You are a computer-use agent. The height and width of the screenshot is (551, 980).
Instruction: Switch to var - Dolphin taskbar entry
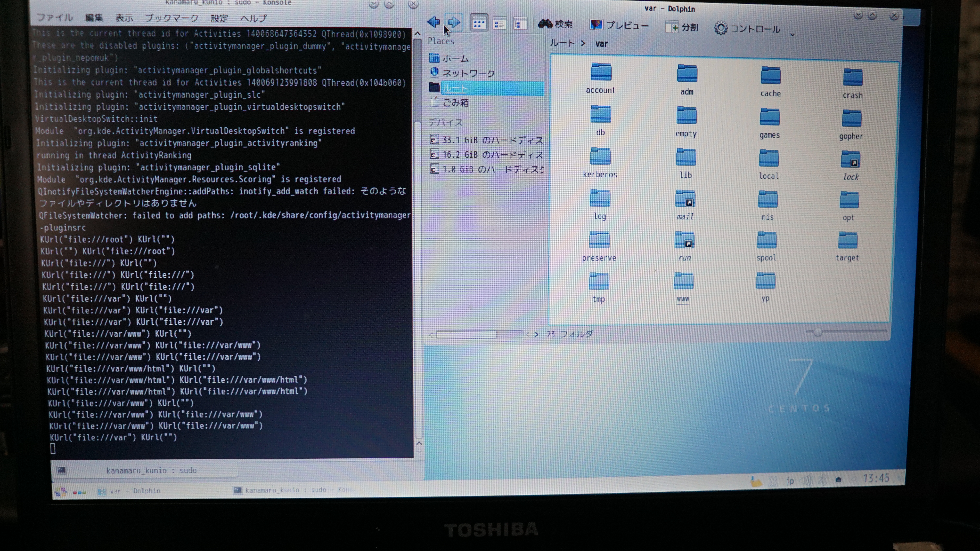[x=129, y=491]
